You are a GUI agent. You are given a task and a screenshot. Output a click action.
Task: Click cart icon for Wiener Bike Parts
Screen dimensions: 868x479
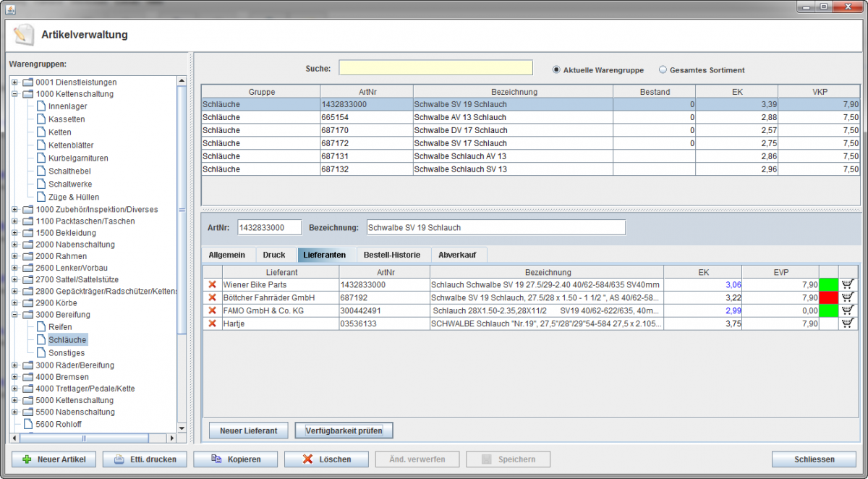847,285
